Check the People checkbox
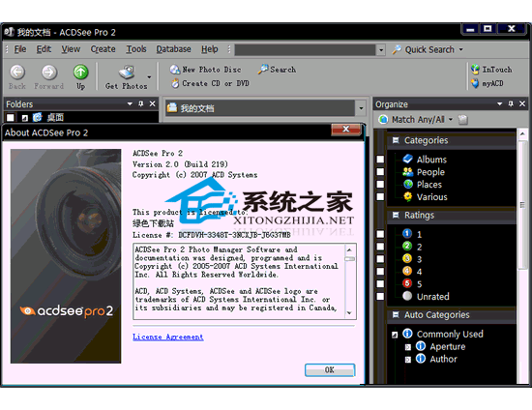 (380, 172)
